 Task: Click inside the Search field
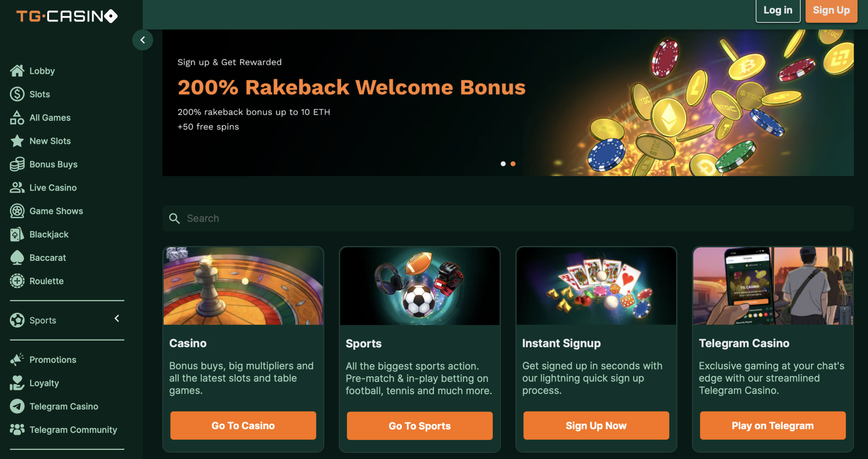[305, 218]
